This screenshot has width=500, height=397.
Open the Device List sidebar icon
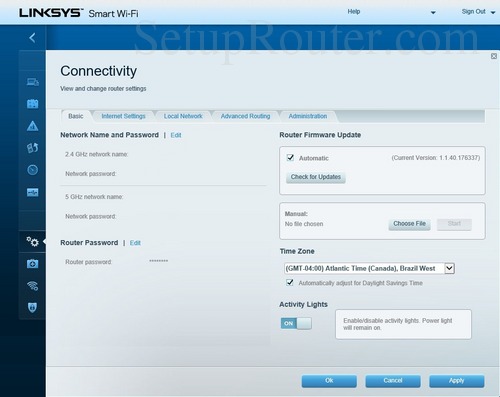coord(32,82)
